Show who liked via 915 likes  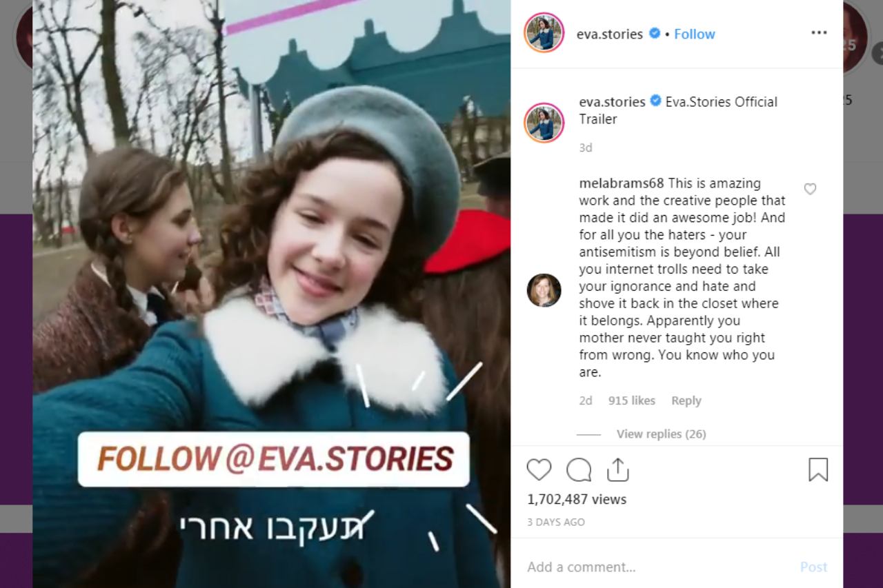pyautogui.click(x=632, y=401)
